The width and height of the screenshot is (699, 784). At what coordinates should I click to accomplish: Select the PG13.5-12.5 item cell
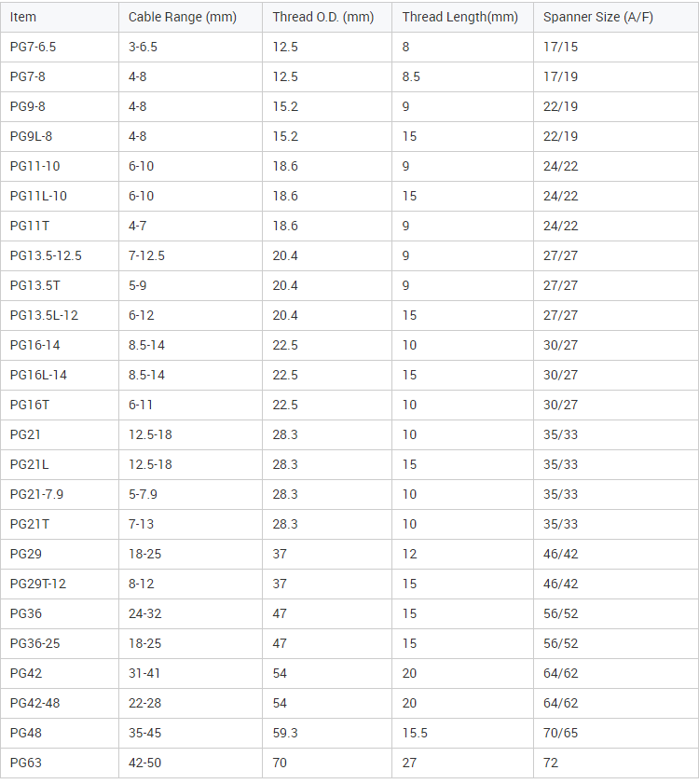[46, 255]
